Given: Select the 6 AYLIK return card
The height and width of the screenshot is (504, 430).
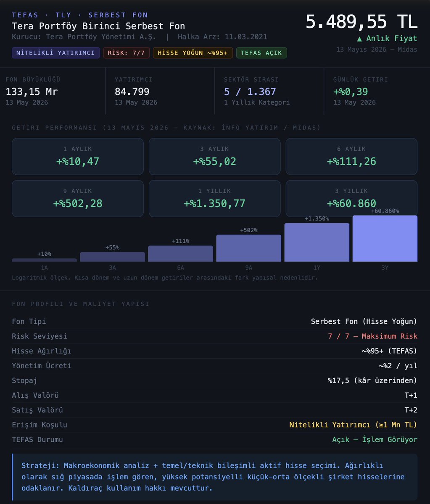Looking at the screenshot, I should [351, 157].
